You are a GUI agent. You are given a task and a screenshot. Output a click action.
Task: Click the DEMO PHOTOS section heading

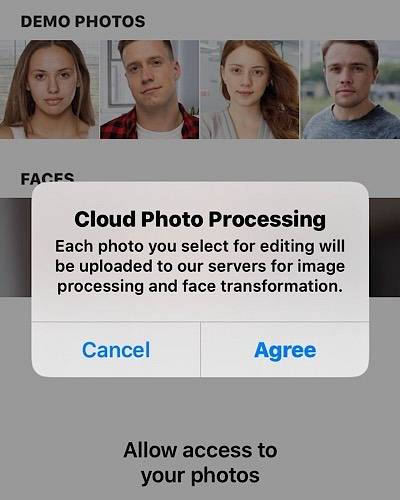coord(83,22)
